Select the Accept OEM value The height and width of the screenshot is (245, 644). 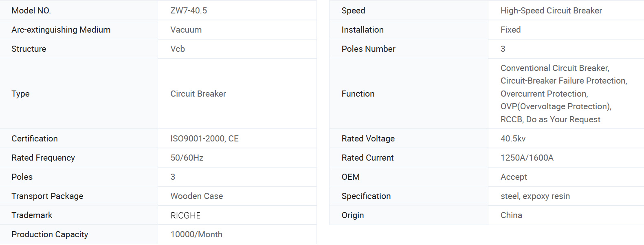pos(514,177)
